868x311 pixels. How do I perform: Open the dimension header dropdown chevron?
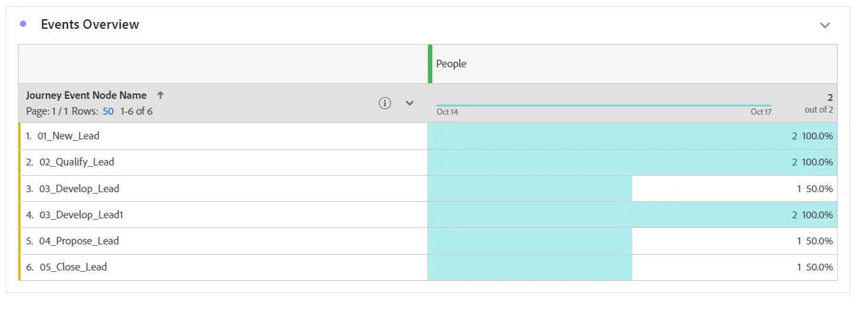pos(410,103)
